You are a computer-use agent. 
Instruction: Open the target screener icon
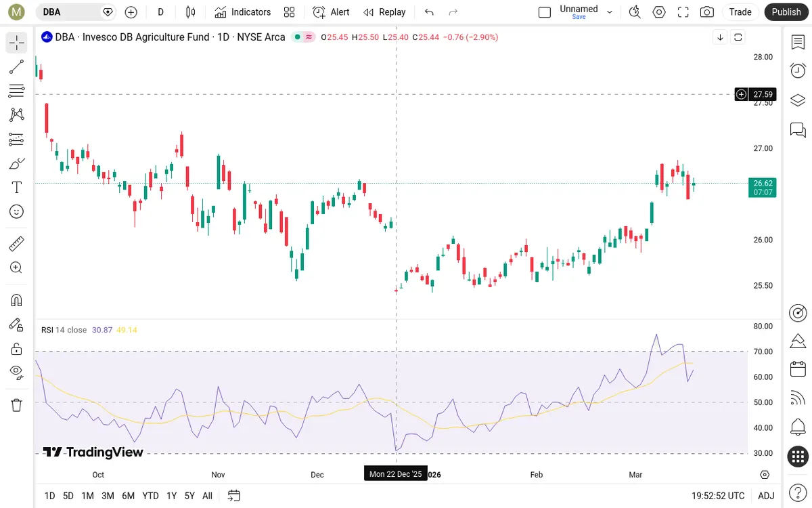798,312
